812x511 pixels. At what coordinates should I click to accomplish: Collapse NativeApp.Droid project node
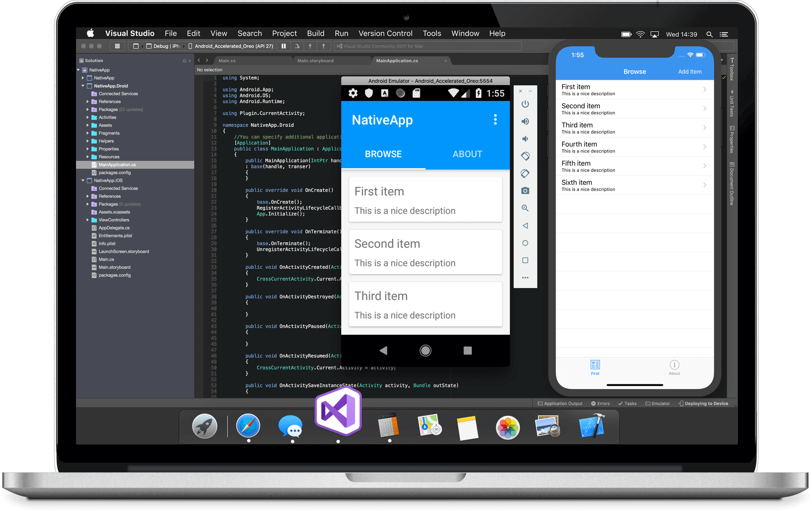(x=83, y=86)
